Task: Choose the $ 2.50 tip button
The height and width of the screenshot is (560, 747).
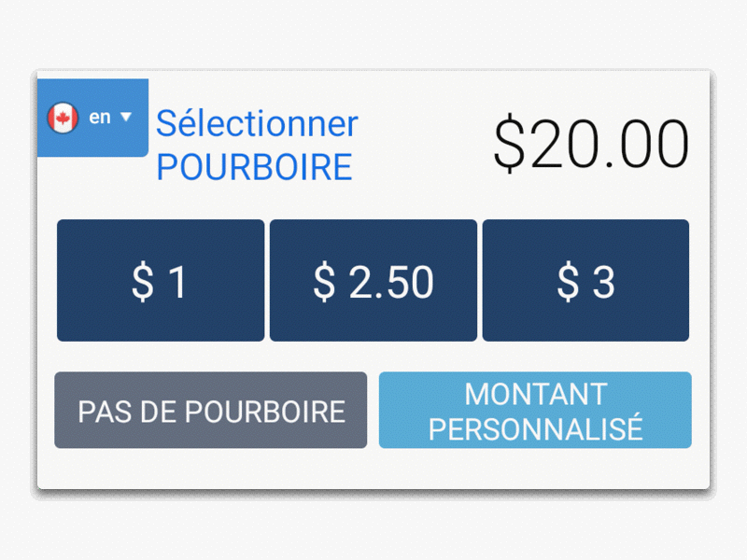Action: pos(373,281)
